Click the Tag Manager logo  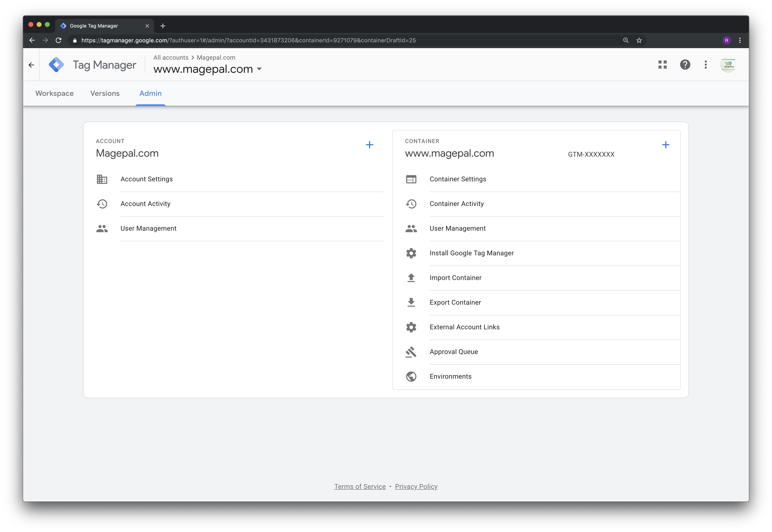(56, 65)
